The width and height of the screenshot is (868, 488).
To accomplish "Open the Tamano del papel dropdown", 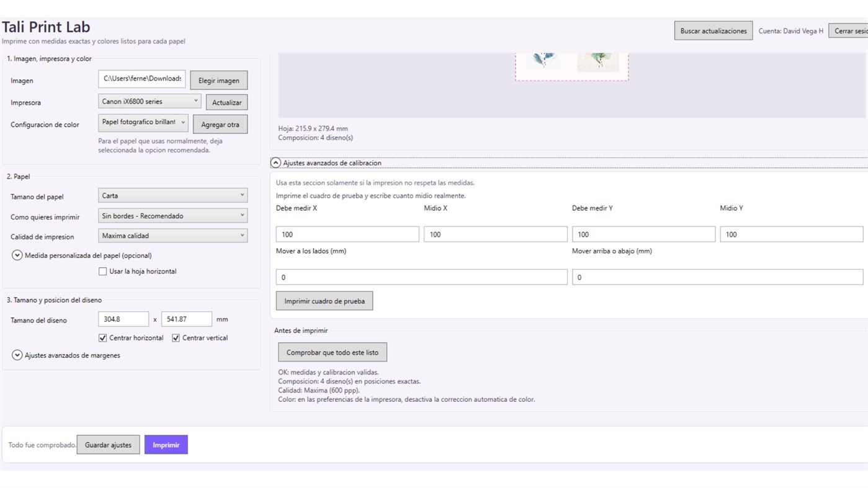I will (172, 195).
